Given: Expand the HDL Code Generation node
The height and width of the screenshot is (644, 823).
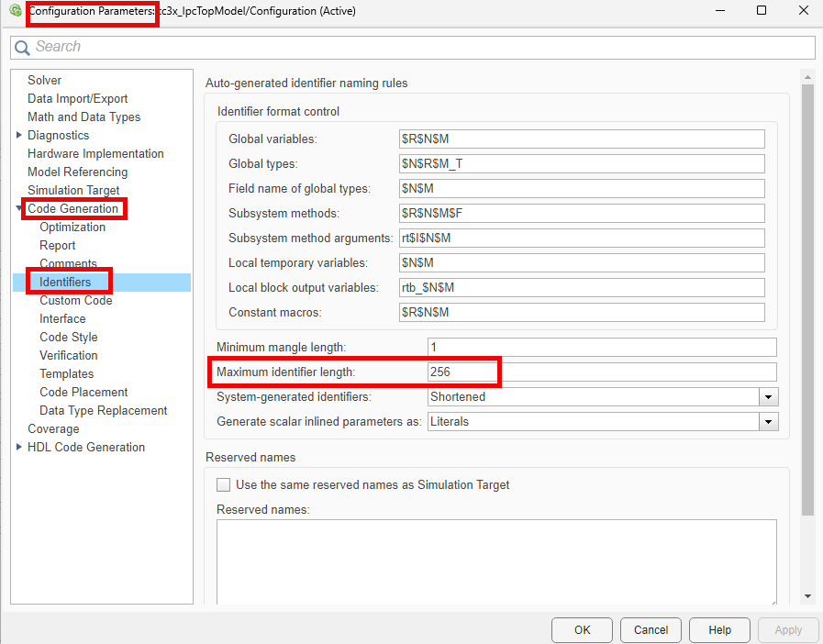Looking at the screenshot, I should [x=19, y=448].
